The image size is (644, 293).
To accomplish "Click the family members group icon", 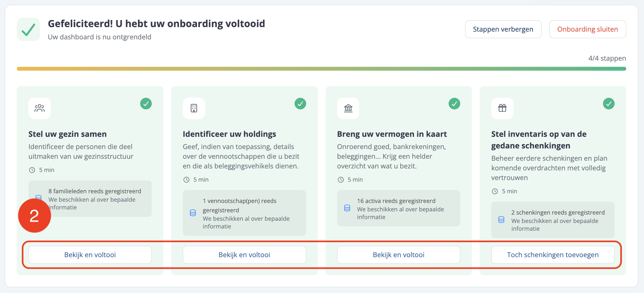I will [x=39, y=108].
